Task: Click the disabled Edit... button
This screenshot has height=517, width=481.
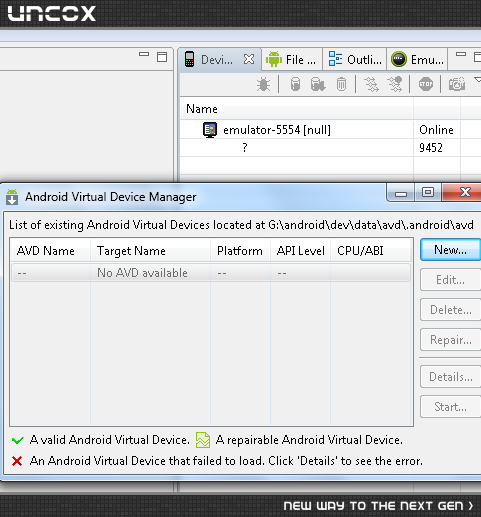Action: (450, 280)
